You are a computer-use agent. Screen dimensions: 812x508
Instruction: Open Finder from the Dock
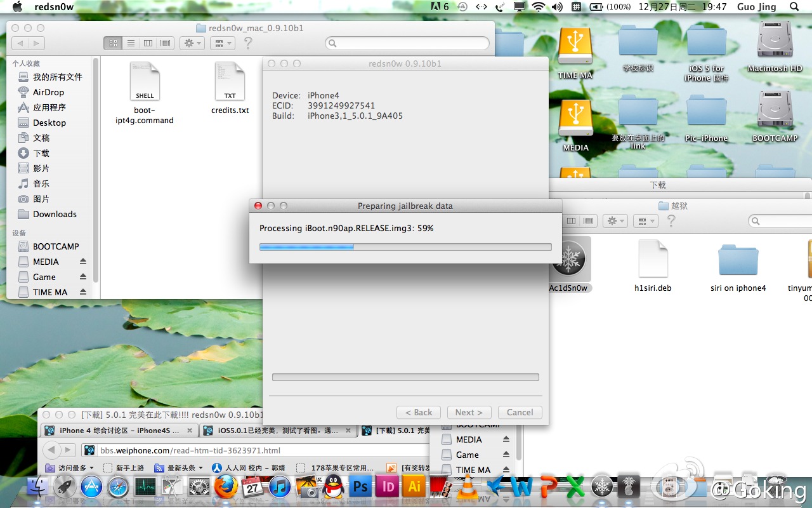coord(38,487)
